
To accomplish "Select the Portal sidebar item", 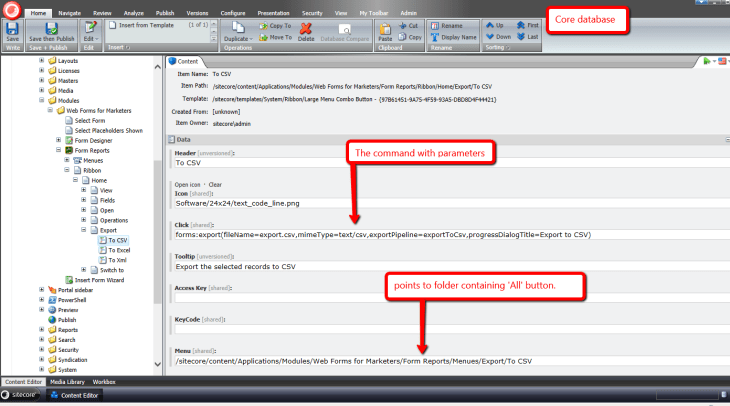I will (75, 290).
